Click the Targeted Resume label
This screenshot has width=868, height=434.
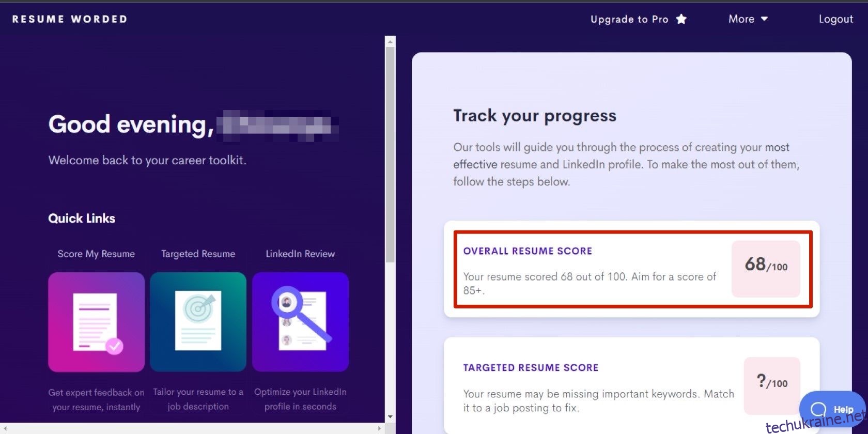(x=198, y=254)
